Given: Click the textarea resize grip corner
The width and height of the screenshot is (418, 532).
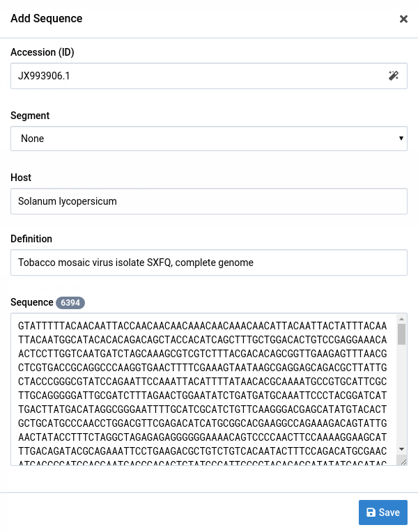Looking at the screenshot, I should coord(402,461).
